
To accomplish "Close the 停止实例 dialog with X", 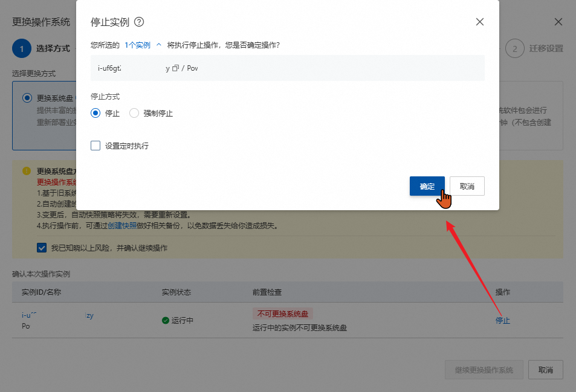I will pyautogui.click(x=480, y=22).
